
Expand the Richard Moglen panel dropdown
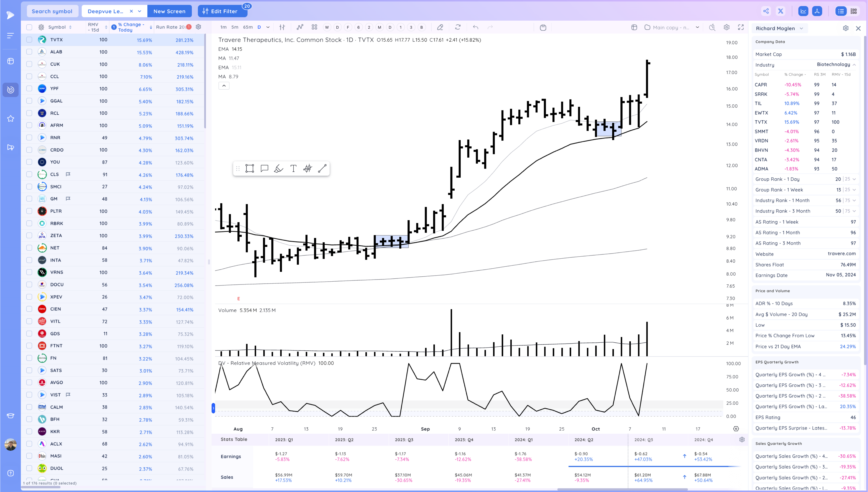[802, 28]
